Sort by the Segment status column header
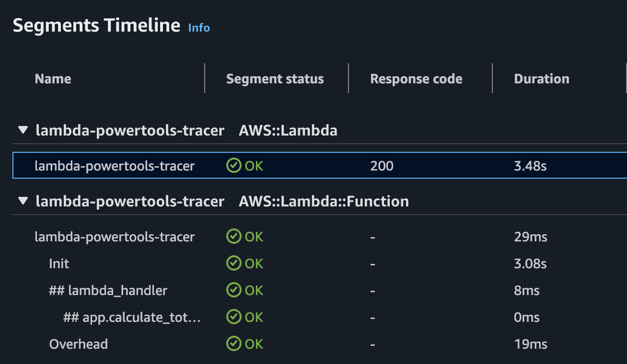Screen dimensions: 627x364 click(275, 79)
